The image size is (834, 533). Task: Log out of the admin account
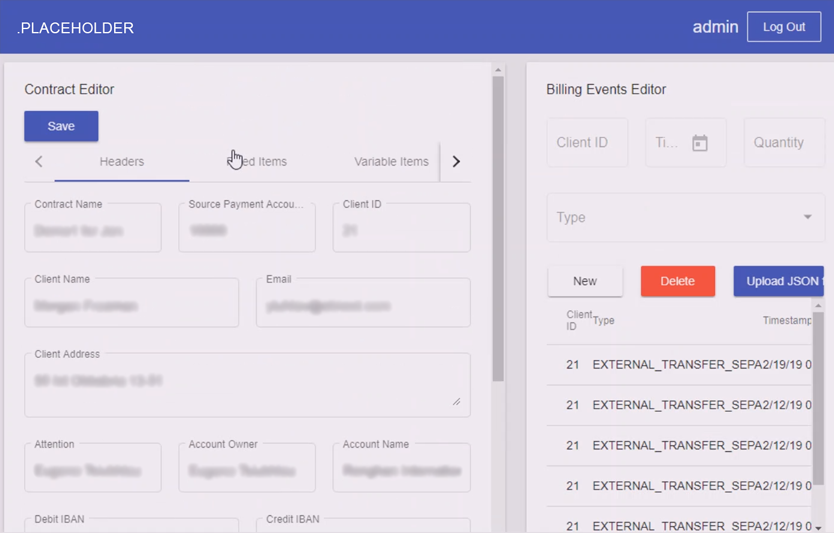click(x=783, y=27)
